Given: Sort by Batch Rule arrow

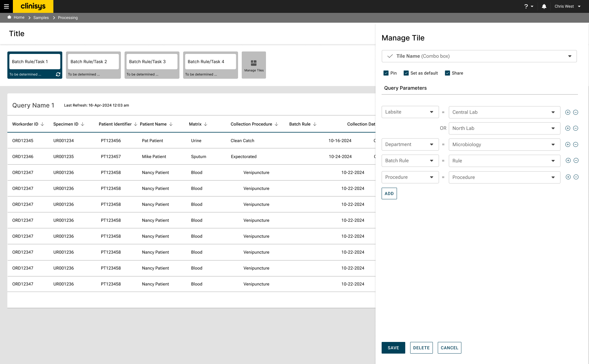Looking at the screenshot, I should tap(315, 124).
